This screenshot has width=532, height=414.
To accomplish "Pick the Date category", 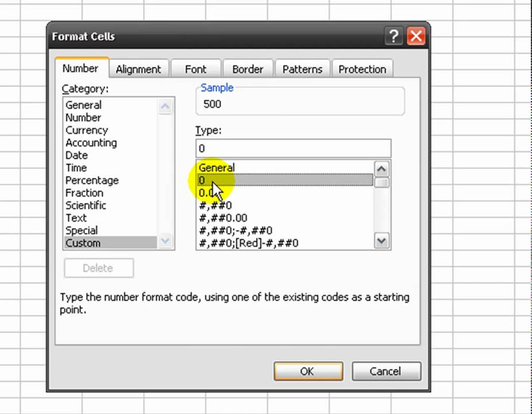I will [x=111, y=155].
